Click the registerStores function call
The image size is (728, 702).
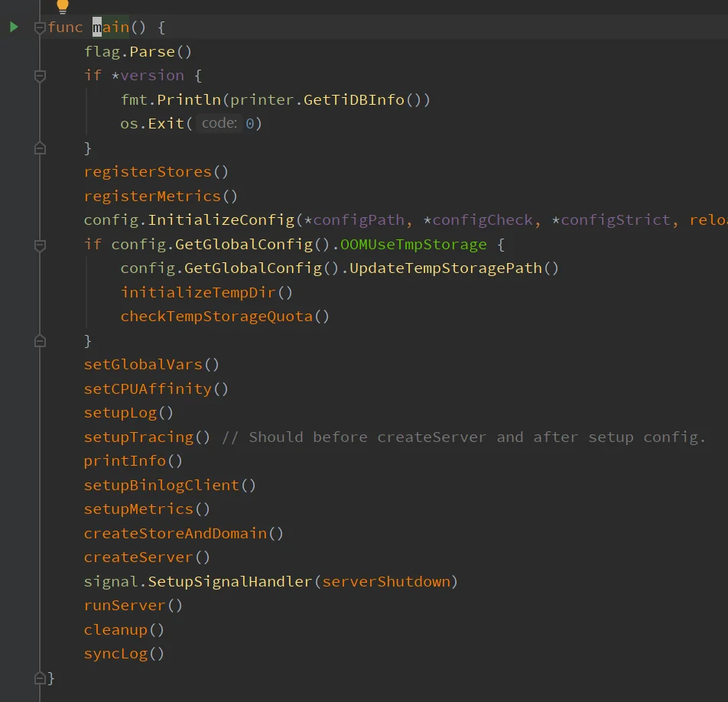pos(148,171)
